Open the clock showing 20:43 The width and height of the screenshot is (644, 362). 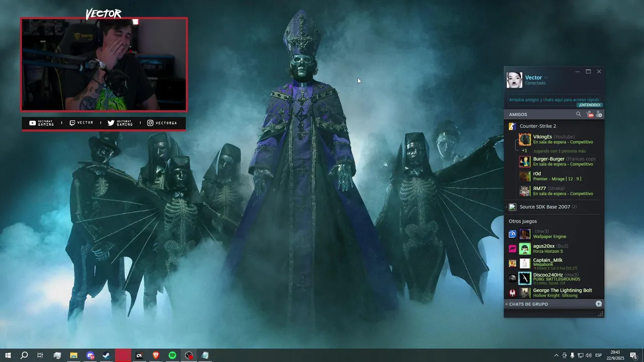pyautogui.click(x=615, y=355)
